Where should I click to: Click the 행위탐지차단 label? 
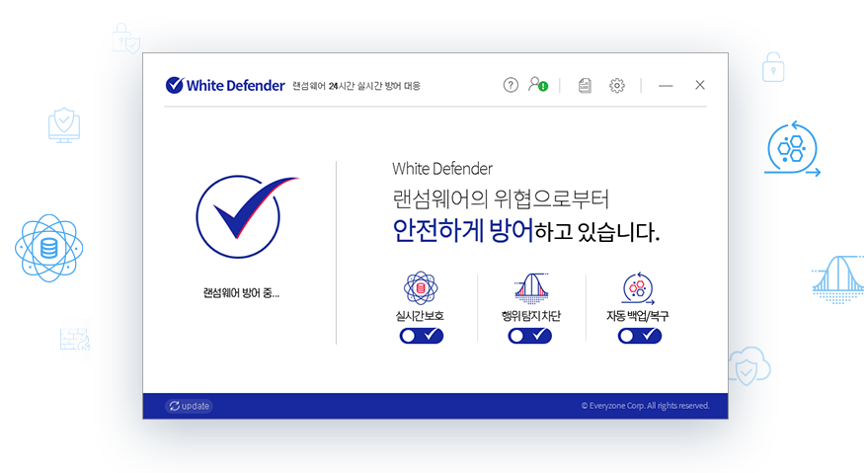[531, 316]
